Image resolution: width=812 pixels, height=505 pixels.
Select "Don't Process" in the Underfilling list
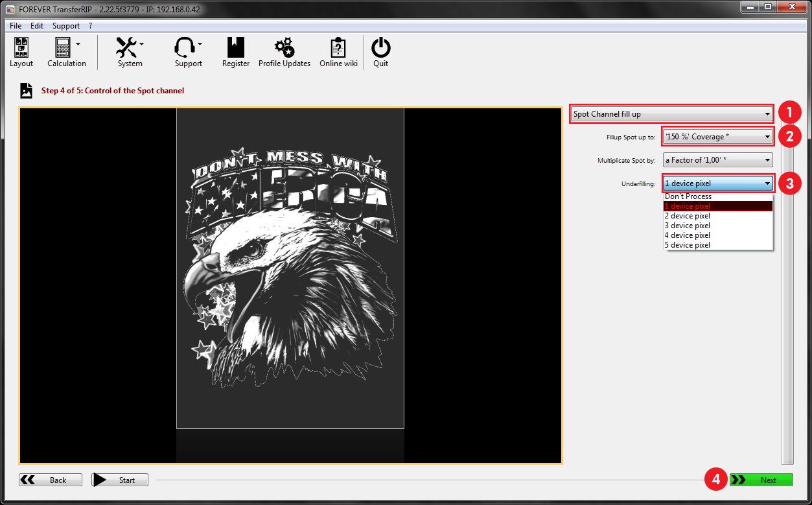click(718, 196)
